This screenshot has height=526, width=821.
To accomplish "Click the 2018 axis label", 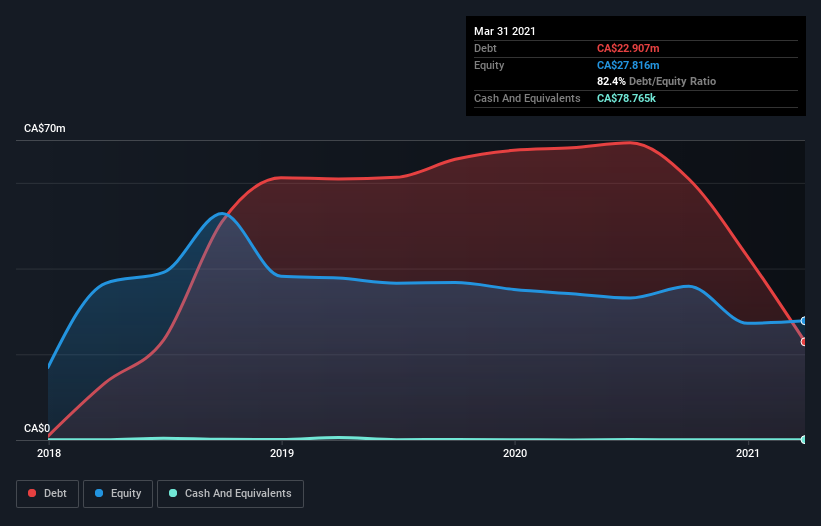I will pos(49,453).
